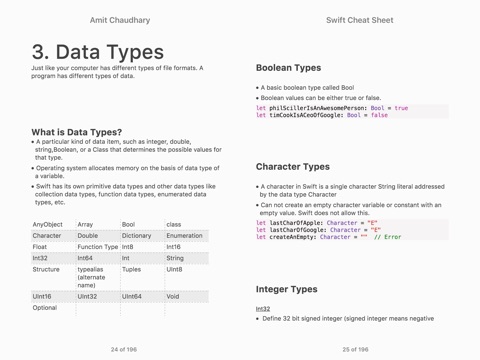The image size is (480, 360).
Task: Click the 'Function Type' table cell
Action: (x=98, y=247)
